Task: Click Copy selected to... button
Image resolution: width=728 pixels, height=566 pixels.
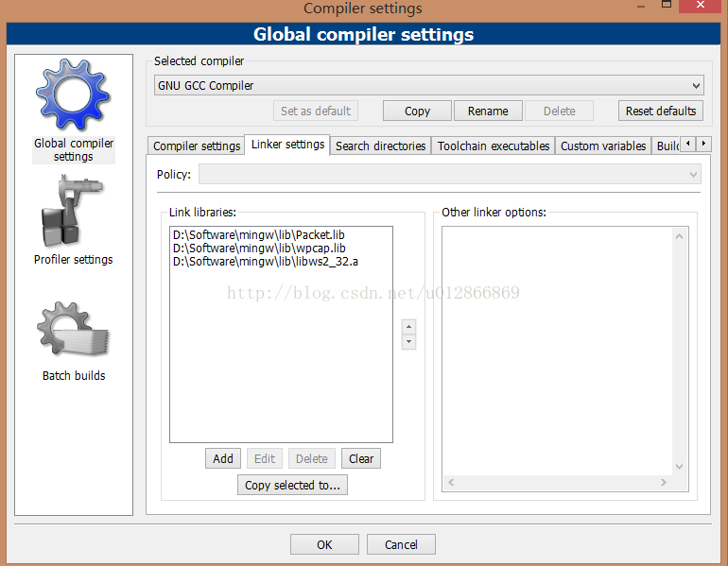Action: (292, 485)
